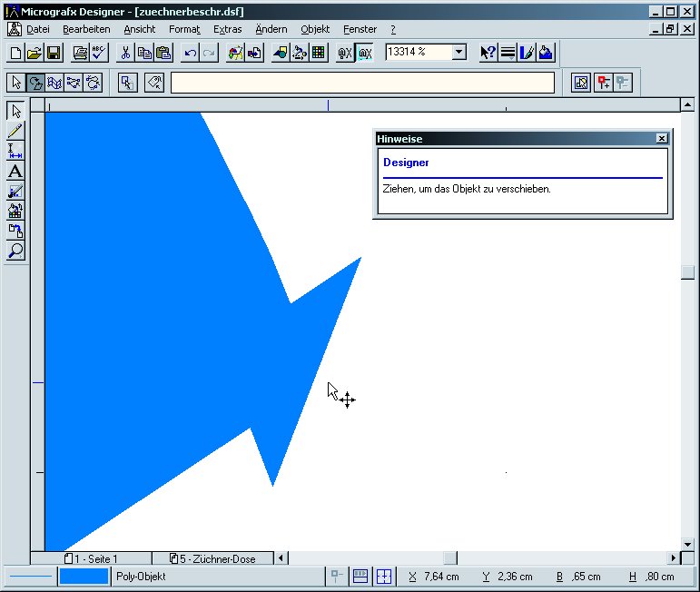Image resolution: width=700 pixels, height=592 pixels.
Task: Click the Undo arrow icon
Action: (x=190, y=53)
